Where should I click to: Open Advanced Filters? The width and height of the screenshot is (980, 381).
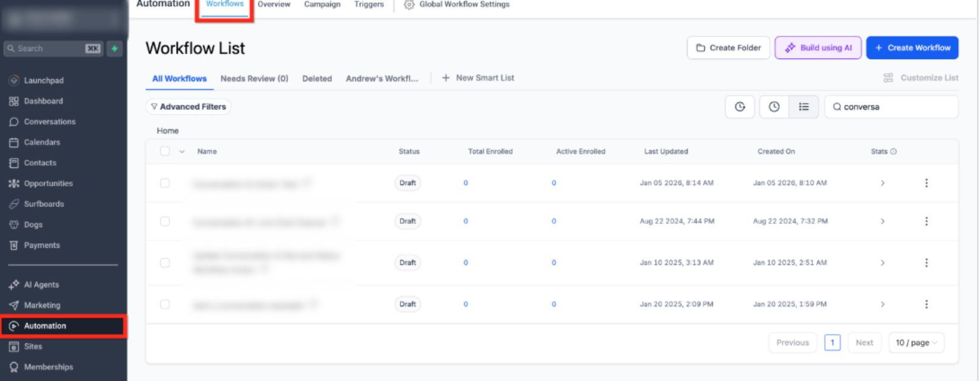pos(188,107)
